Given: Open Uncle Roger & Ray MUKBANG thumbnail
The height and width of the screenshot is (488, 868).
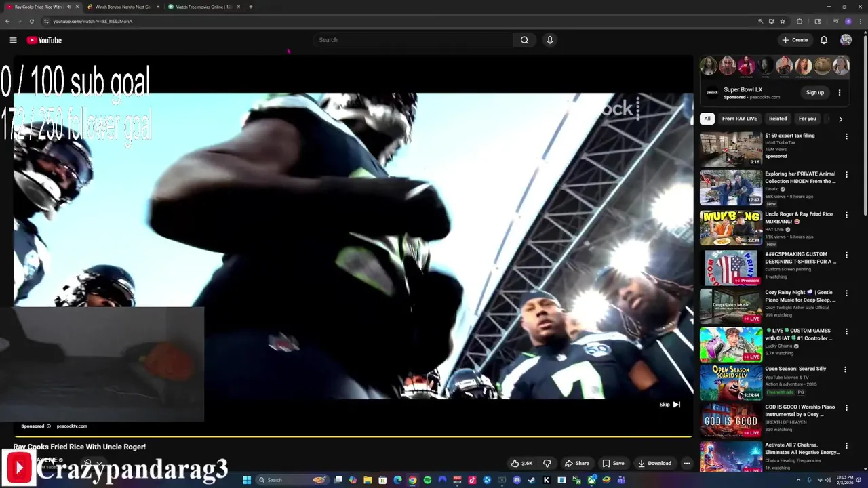Looking at the screenshot, I should tap(731, 228).
